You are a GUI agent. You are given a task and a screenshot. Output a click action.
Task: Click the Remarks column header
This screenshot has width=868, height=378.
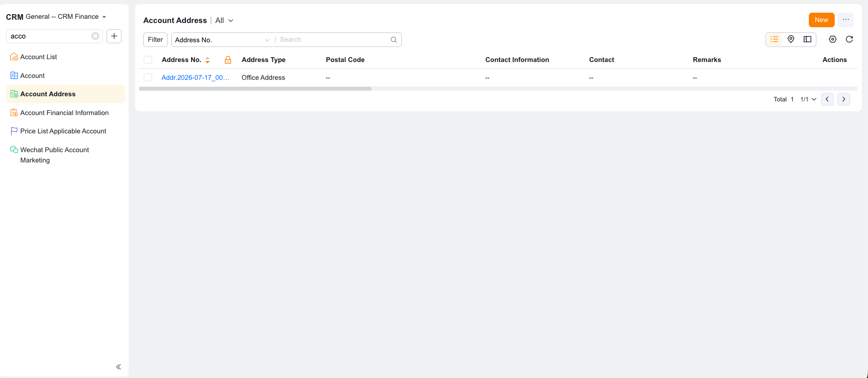[x=707, y=60]
